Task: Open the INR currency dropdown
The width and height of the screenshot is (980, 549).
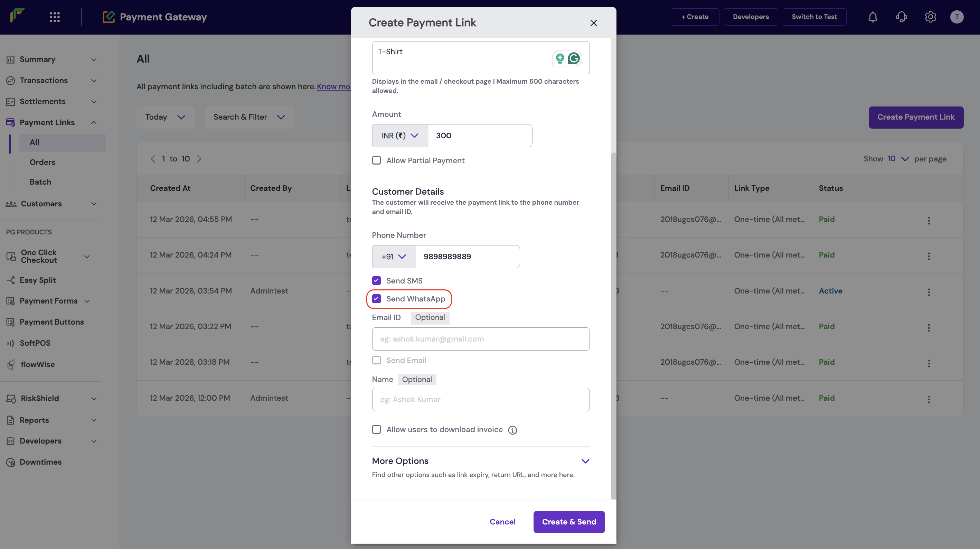Action: [400, 136]
